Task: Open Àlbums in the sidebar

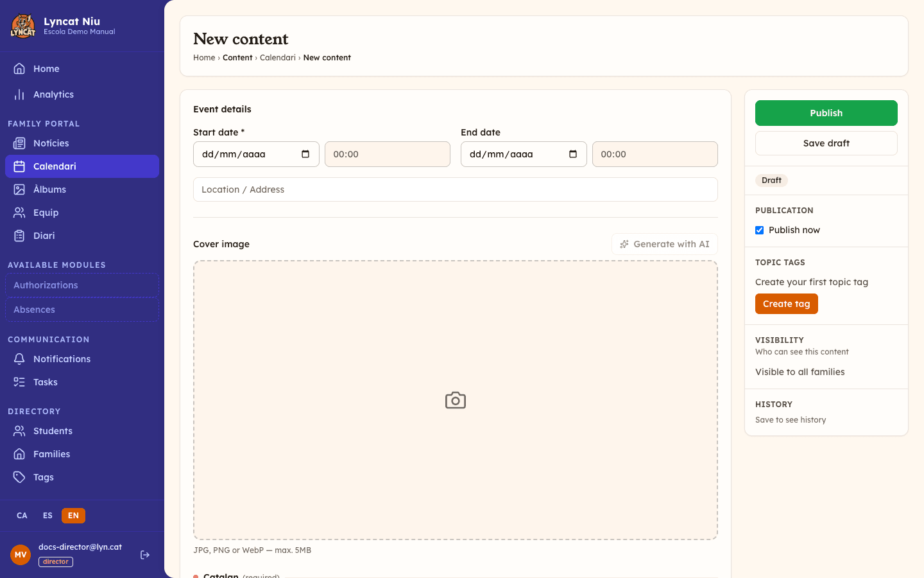Action: (x=82, y=189)
